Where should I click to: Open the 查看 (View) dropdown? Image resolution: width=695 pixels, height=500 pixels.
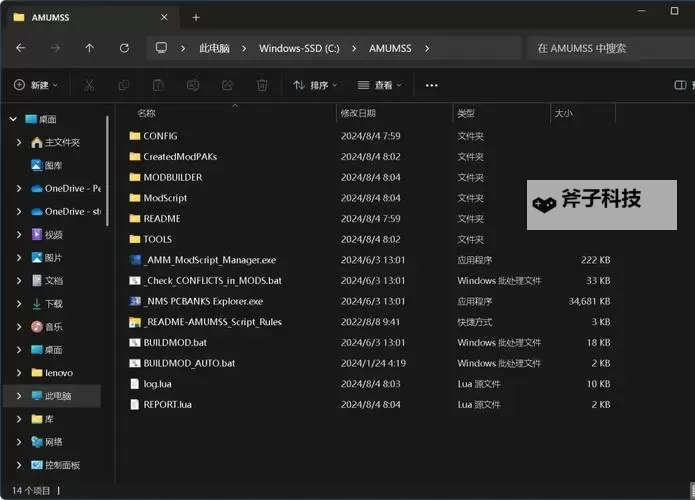coord(380,85)
